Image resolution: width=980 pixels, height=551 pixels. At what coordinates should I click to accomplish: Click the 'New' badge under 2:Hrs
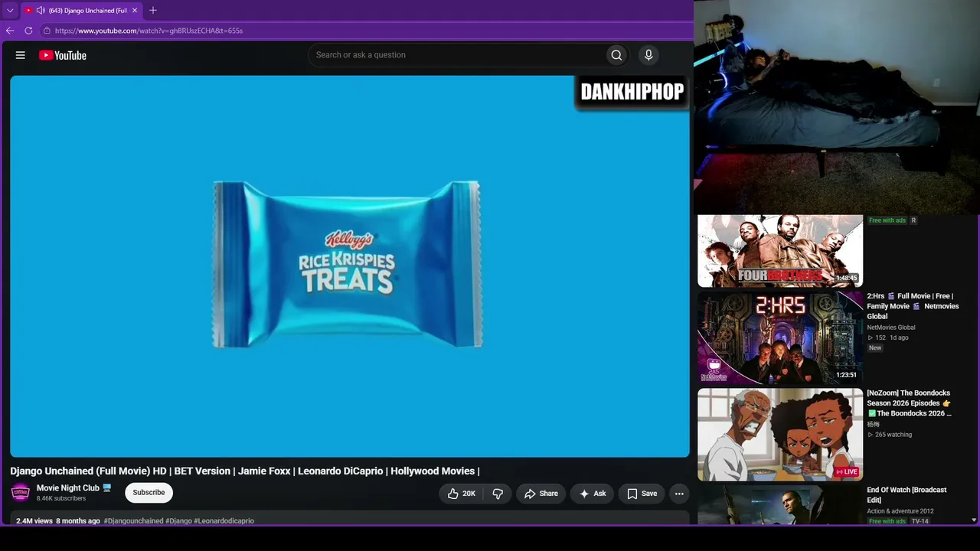[x=875, y=347]
